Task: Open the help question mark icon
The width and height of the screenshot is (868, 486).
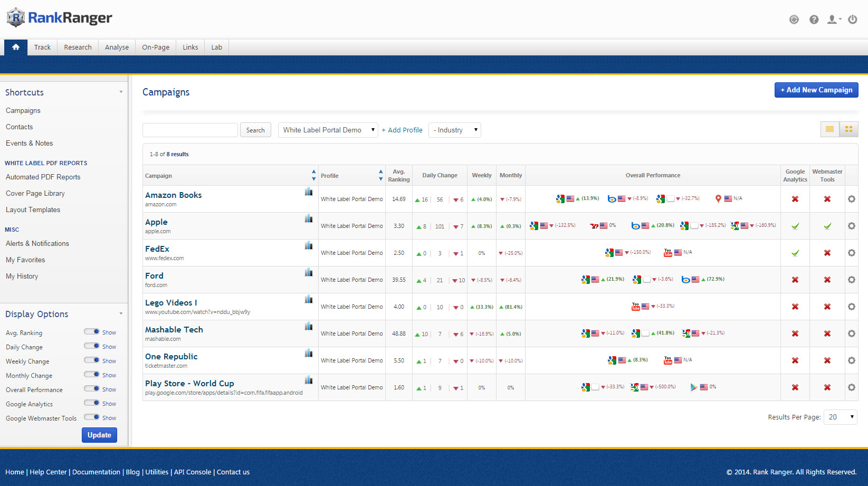Action: click(814, 20)
